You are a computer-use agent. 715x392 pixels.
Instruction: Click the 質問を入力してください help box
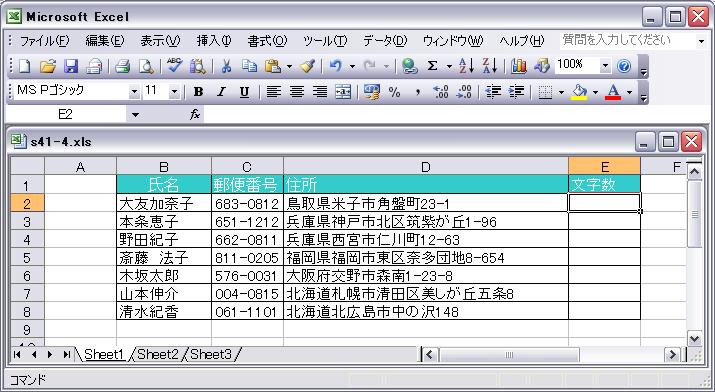tap(627, 41)
